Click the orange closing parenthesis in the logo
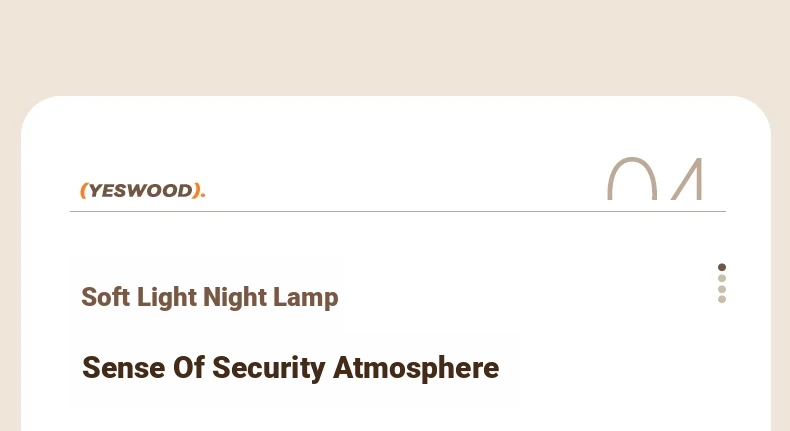Screen dimensions: 790x431 pos(195,191)
